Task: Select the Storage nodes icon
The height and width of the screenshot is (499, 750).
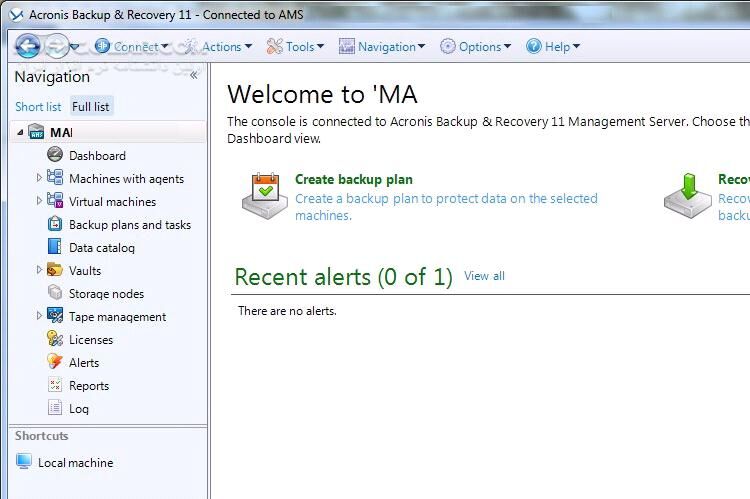Action: pyautogui.click(x=55, y=293)
